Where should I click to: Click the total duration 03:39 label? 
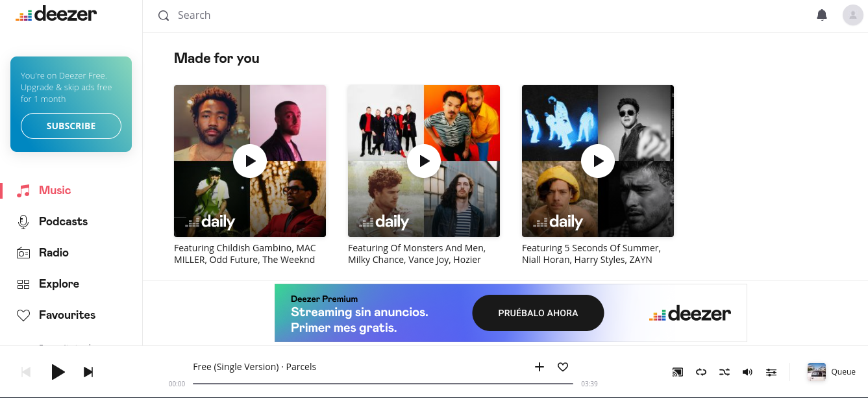[x=589, y=384]
